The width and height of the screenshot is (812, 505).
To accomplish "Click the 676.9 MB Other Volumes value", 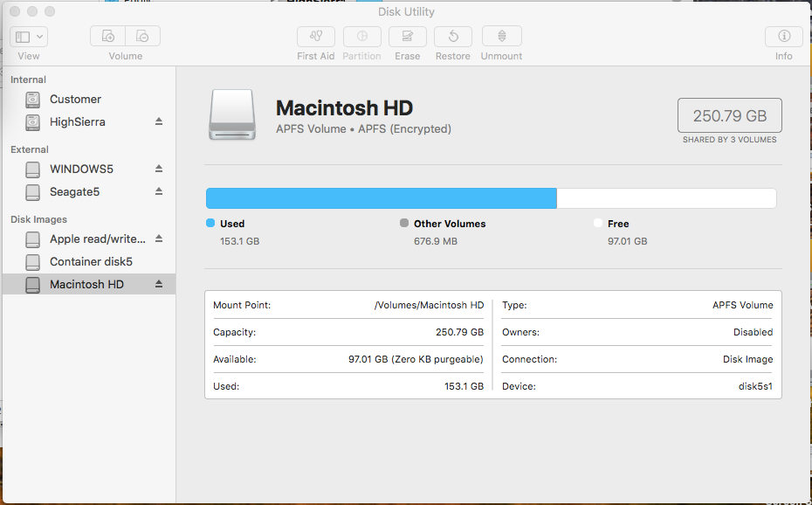I will (x=436, y=241).
